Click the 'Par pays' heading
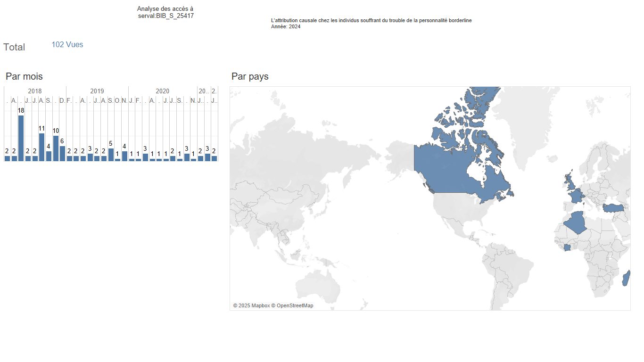 (250, 76)
